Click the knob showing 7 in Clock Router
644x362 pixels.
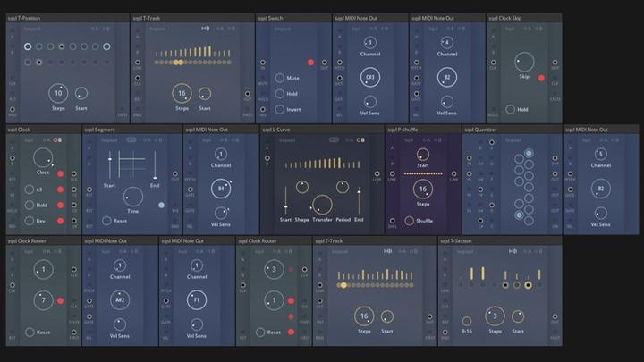[x=43, y=300]
